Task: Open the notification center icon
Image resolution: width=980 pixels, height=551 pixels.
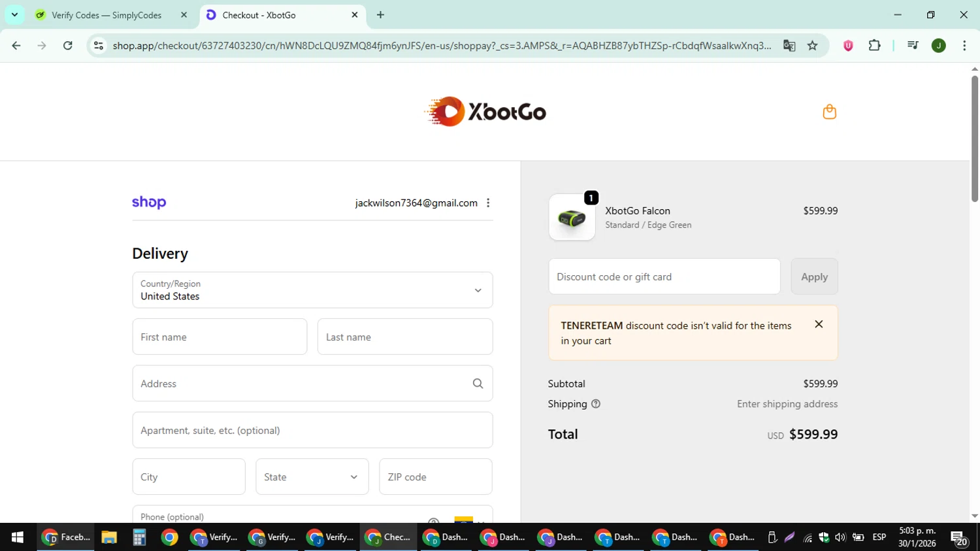Action: [x=959, y=538]
